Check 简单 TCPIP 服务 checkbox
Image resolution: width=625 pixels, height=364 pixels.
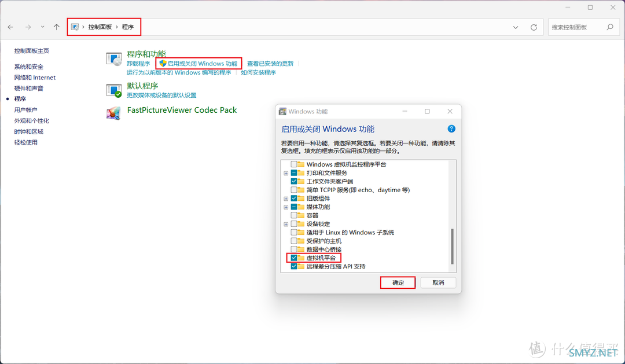coord(294,190)
